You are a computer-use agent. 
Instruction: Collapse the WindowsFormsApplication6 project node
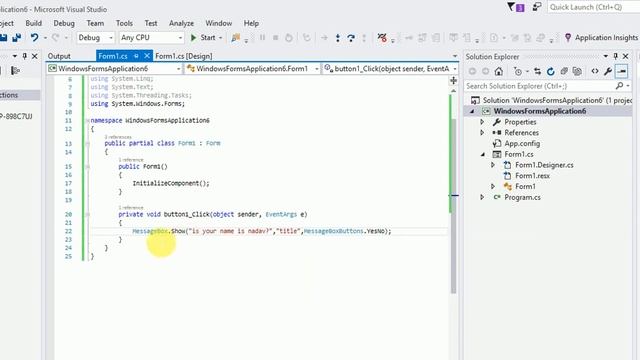[472, 111]
